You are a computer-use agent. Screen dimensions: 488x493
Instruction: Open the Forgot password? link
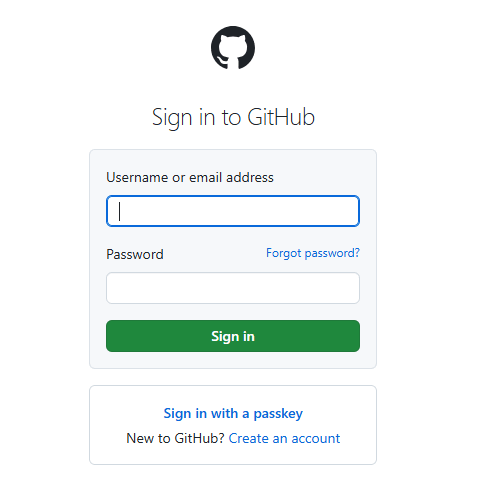coord(313,253)
